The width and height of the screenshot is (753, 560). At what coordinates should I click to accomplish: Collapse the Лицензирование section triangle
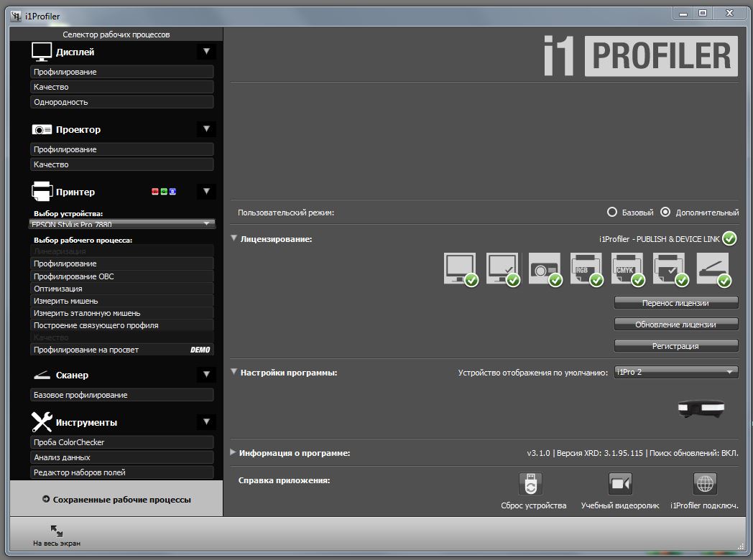click(234, 238)
